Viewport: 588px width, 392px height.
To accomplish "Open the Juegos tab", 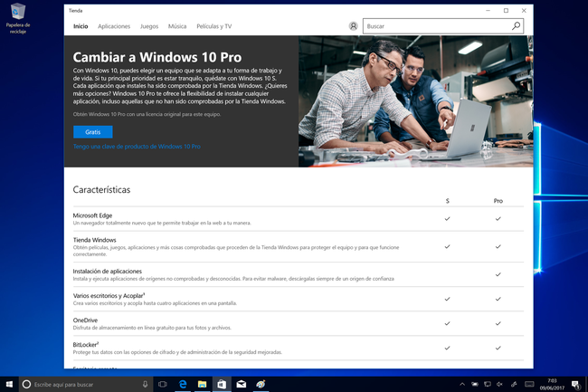I will [x=149, y=26].
